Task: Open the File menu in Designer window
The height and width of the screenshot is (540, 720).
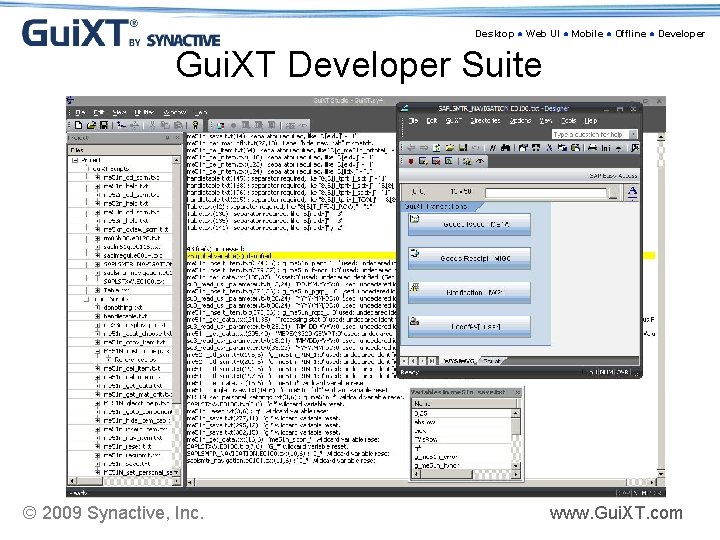Action: [413, 121]
